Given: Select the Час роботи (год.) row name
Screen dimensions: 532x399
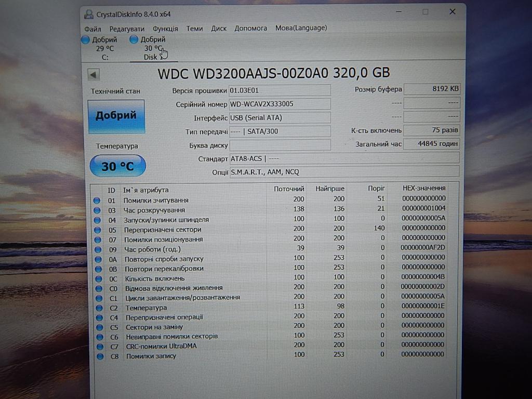Looking at the screenshot, I should (153, 249).
